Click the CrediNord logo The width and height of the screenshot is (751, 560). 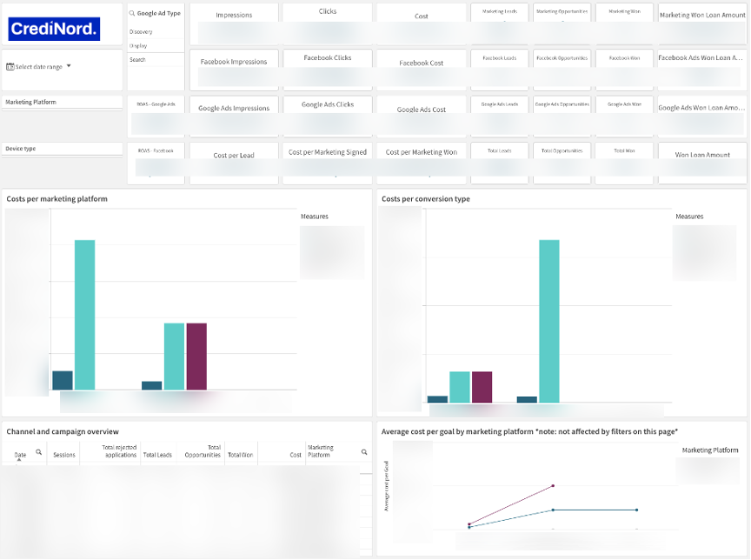click(54, 30)
